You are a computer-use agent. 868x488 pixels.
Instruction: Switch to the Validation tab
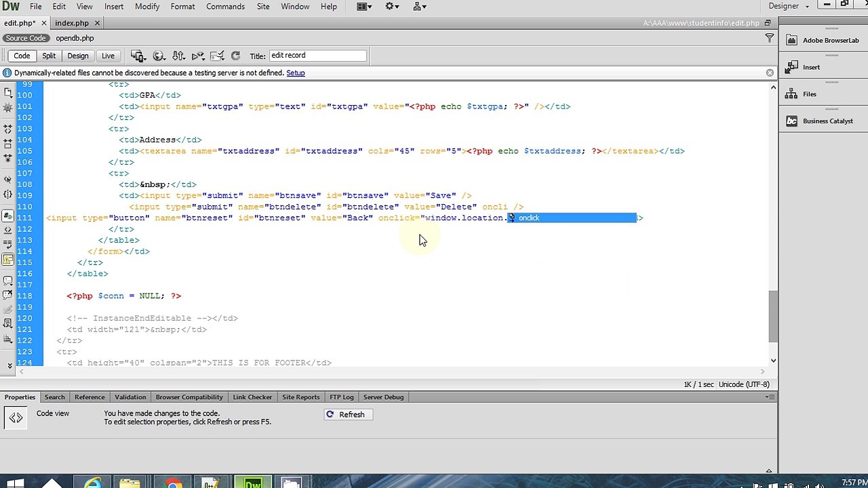130,397
